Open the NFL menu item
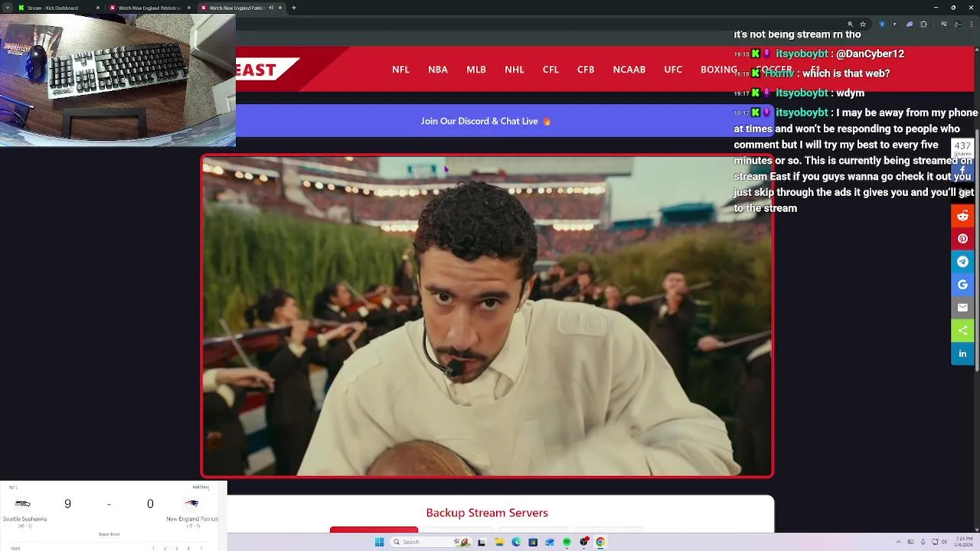This screenshot has height=551, width=980. coord(400,70)
